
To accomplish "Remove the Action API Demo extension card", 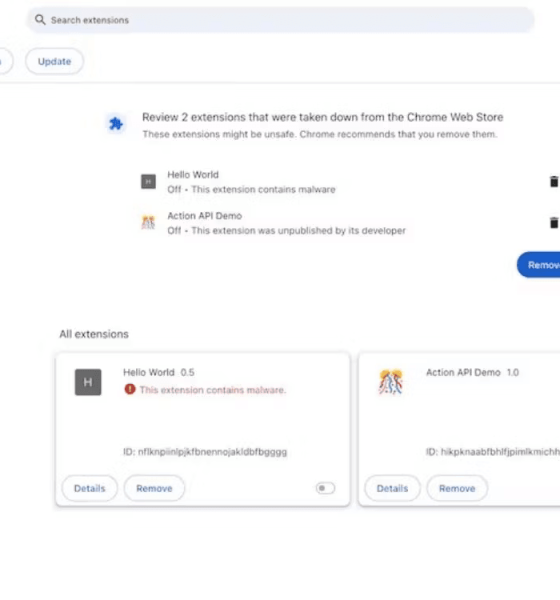I will click(457, 488).
